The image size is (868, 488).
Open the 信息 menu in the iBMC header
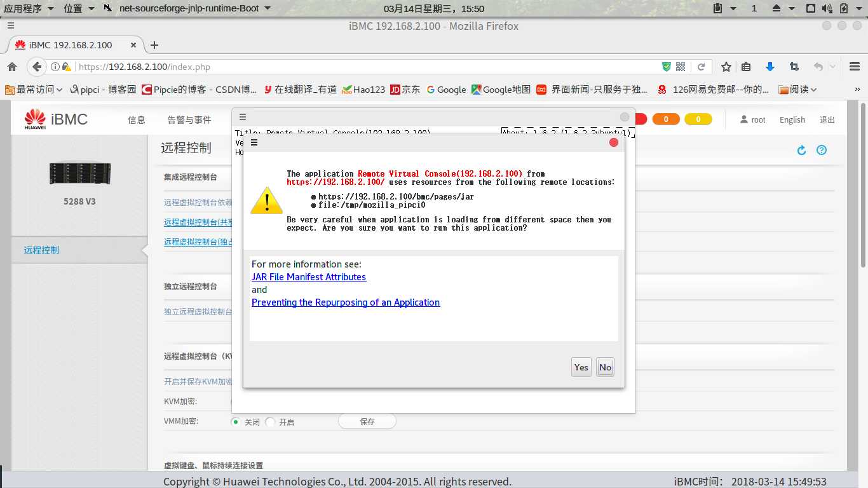point(137,119)
